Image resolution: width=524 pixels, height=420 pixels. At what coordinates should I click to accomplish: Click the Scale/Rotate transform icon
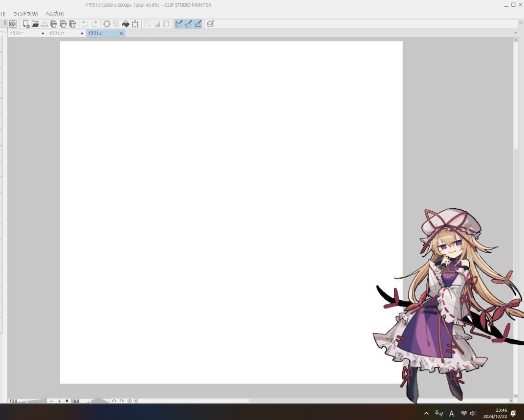(x=135, y=24)
